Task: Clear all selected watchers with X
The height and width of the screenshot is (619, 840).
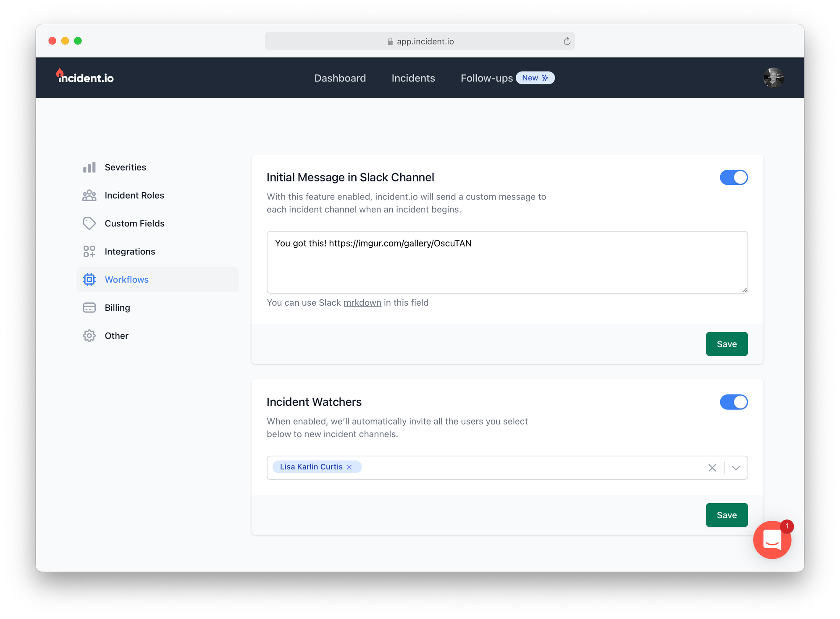Action: (712, 468)
